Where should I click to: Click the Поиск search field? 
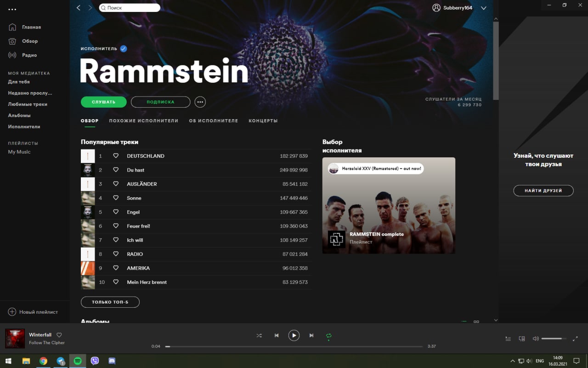click(130, 8)
